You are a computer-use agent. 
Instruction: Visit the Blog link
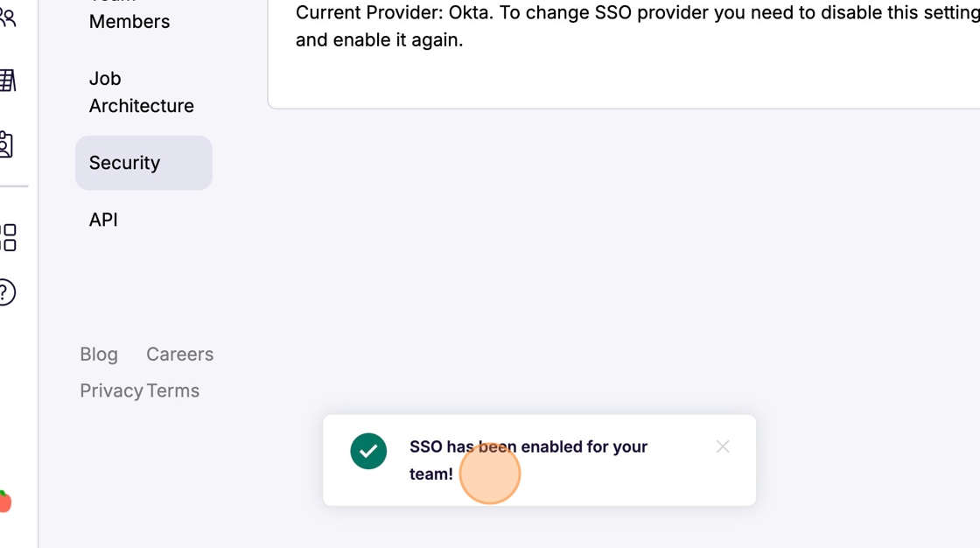point(99,355)
